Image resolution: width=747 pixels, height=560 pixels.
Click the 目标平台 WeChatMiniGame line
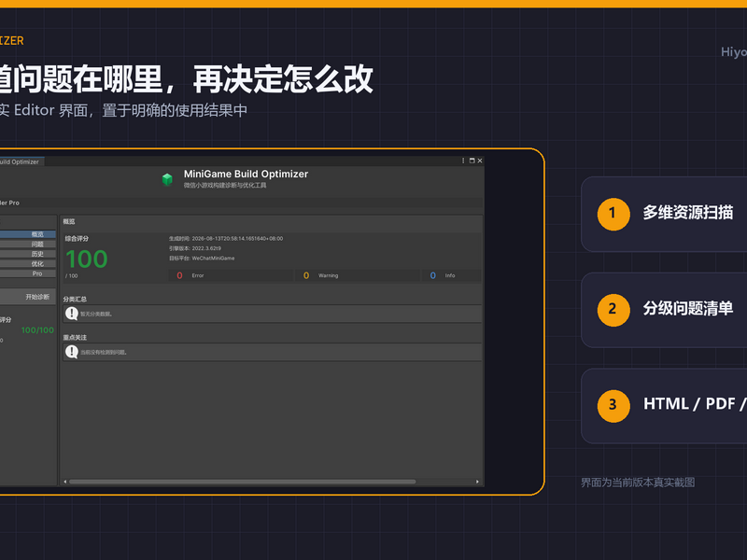[202, 259]
